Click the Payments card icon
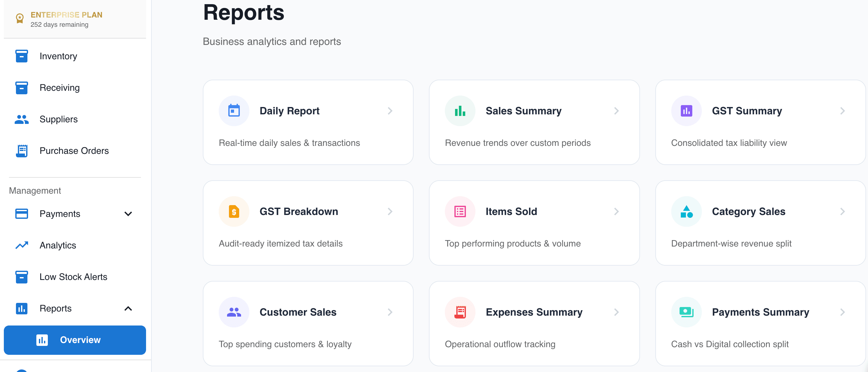This screenshot has width=868, height=372. [x=22, y=214]
